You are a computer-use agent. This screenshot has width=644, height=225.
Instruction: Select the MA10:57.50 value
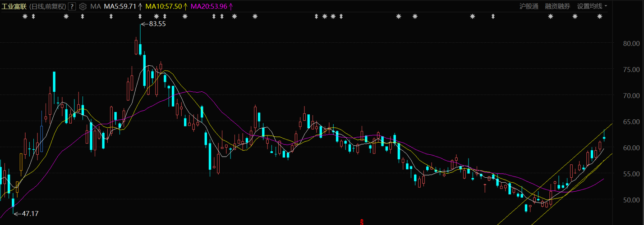(163, 6)
